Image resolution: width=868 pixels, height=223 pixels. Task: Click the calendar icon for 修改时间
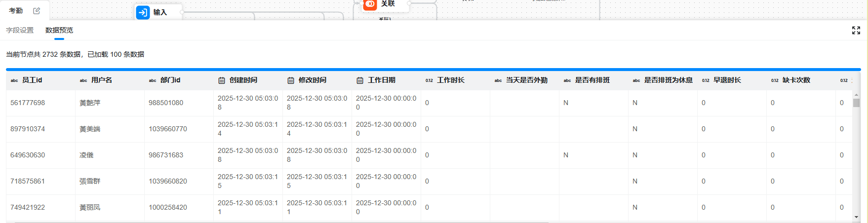pyautogui.click(x=291, y=80)
